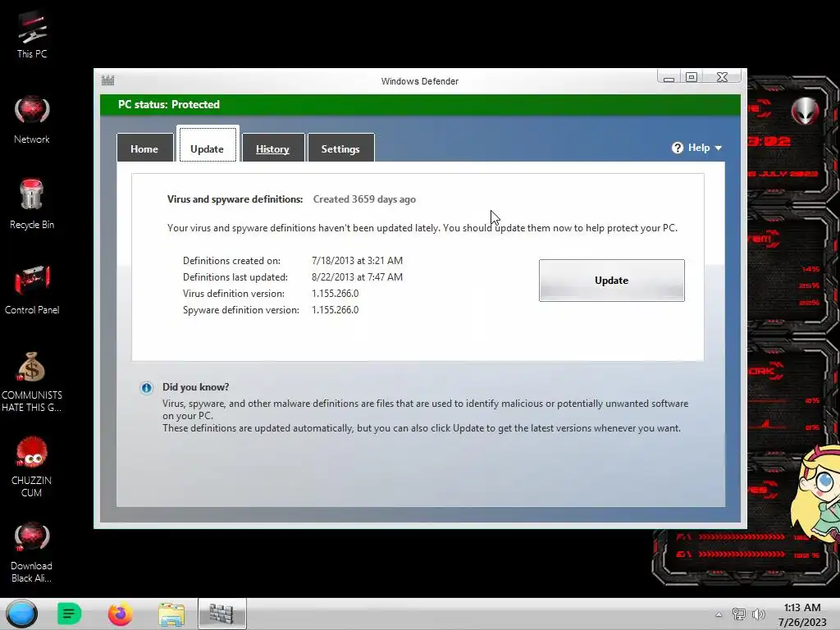Maximize the Windows Defender window
This screenshot has height=630, width=840.
pyautogui.click(x=692, y=78)
